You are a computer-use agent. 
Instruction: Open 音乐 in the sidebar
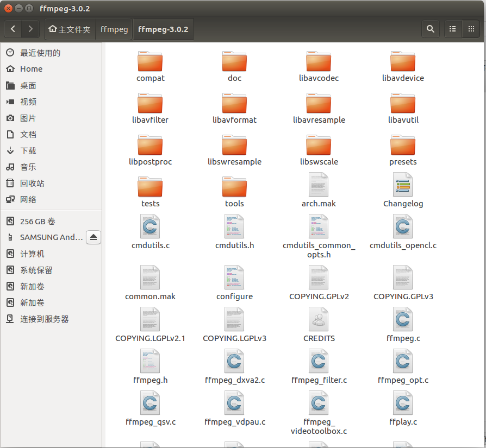(51, 167)
